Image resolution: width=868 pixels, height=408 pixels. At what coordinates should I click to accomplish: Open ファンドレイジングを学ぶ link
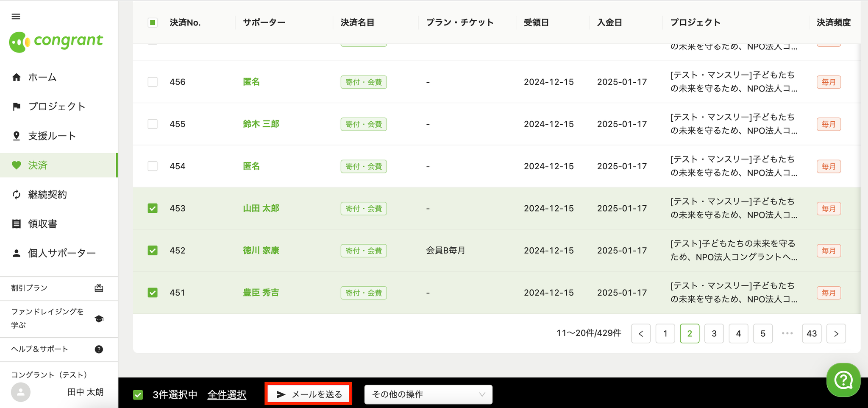59,319
